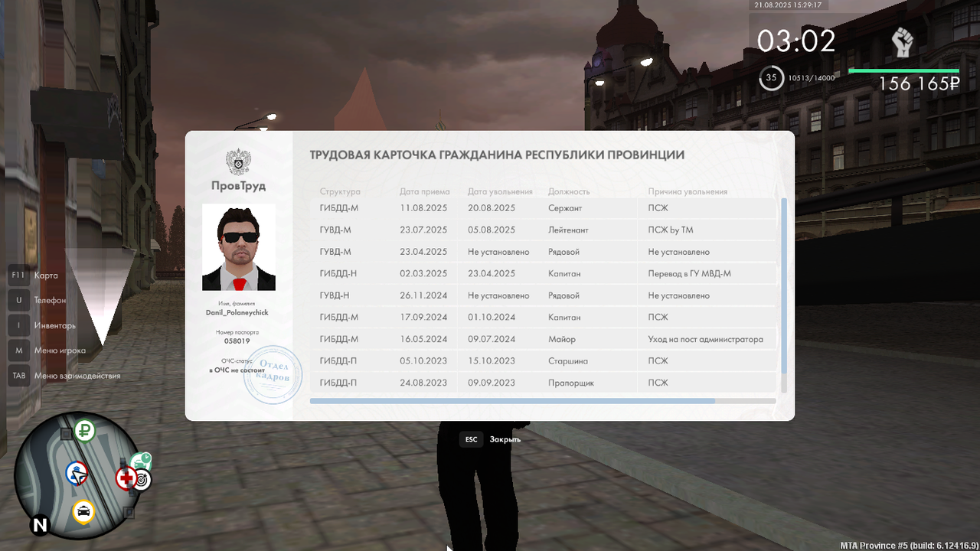Image resolution: width=980 pixels, height=551 pixels.
Task: Click the red cross hospital marker
Action: click(x=126, y=479)
